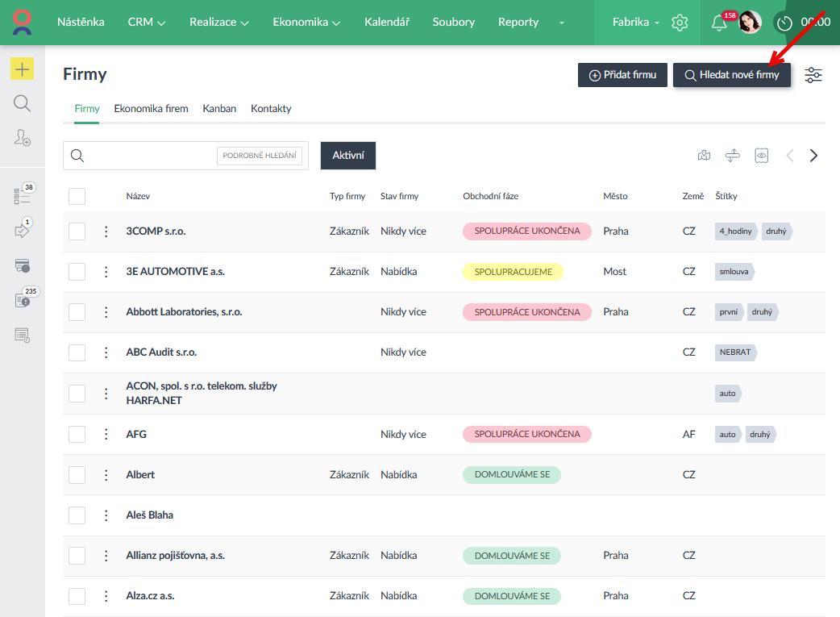
Task: Tick the checkbox for 3COMP s.r.o.
Action: pos(77,231)
